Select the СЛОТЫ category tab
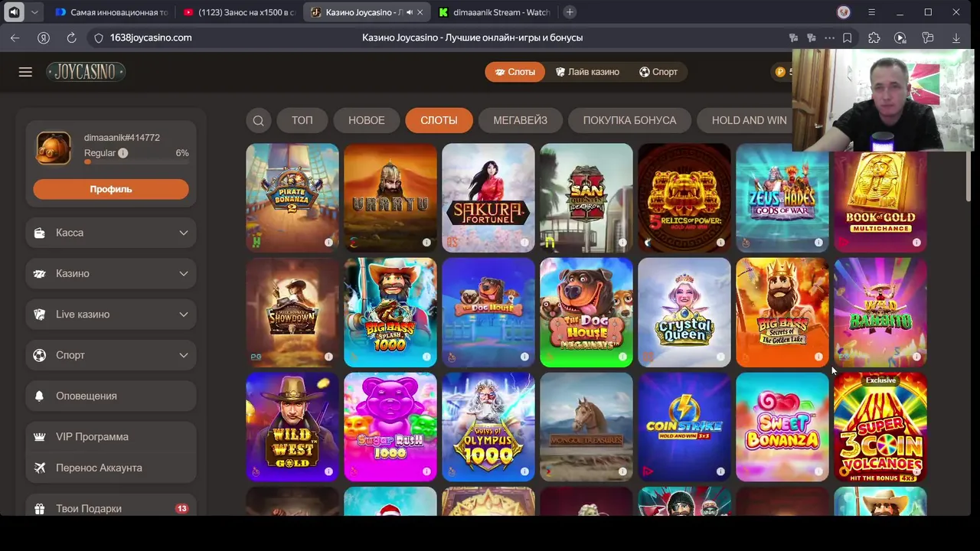This screenshot has height=551, width=980. [439, 120]
